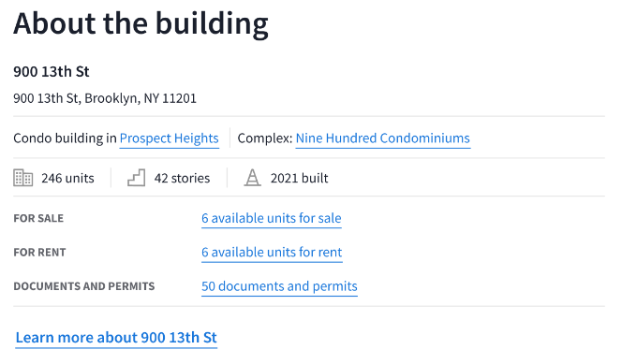
Task: Click the FOR SALE label
Action: (x=38, y=218)
